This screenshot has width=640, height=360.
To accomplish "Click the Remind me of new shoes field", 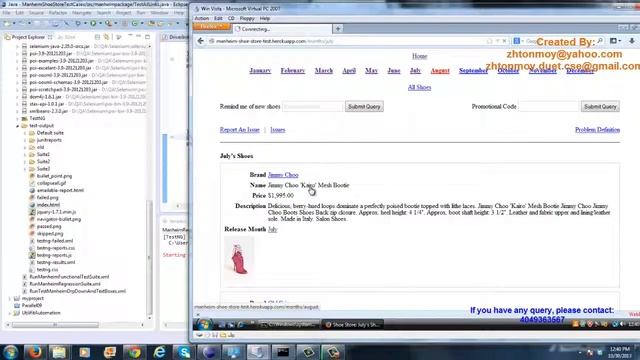I will coord(313,107).
